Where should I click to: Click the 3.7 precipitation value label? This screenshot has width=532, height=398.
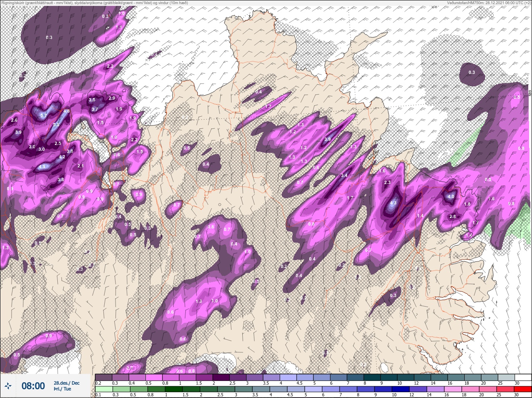pos(95,109)
